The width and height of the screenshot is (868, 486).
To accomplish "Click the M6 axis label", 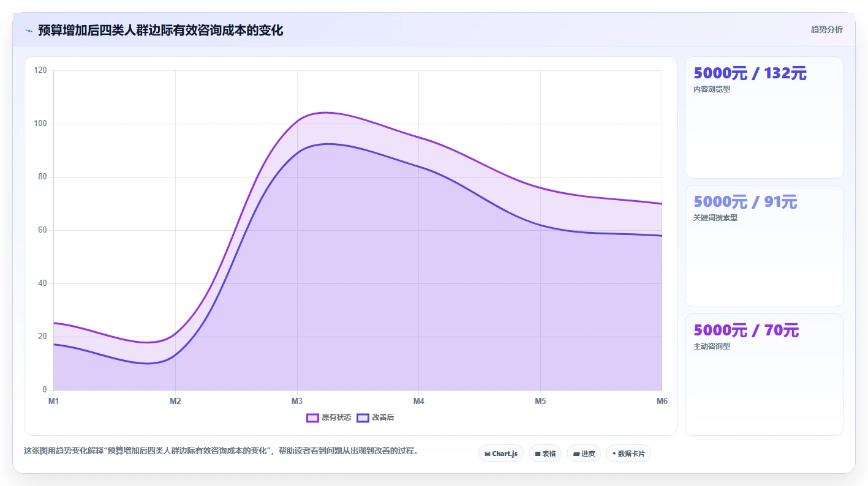I will coord(662,402).
